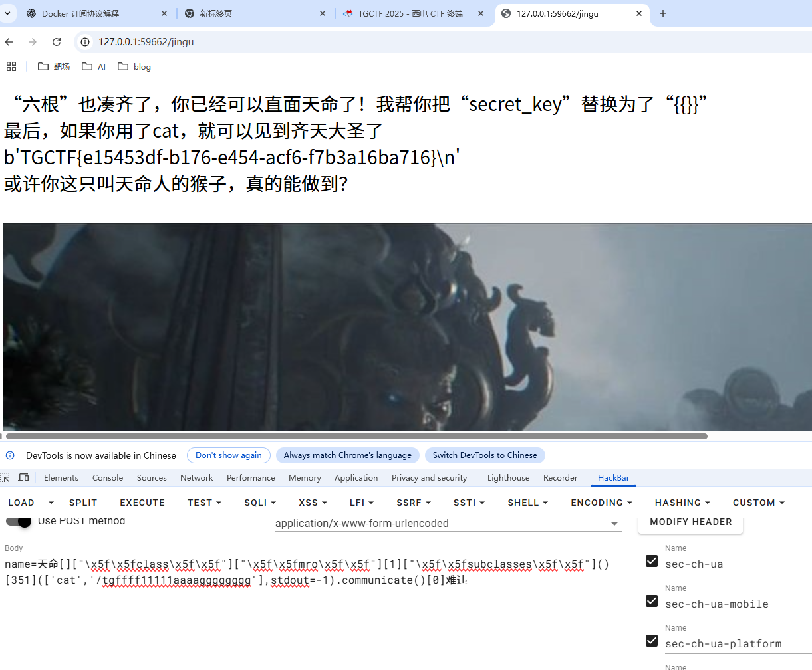Close the Docker 订阅协议解释 tab
Image resolution: width=812 pixels, height=670 pixels.
165,13
